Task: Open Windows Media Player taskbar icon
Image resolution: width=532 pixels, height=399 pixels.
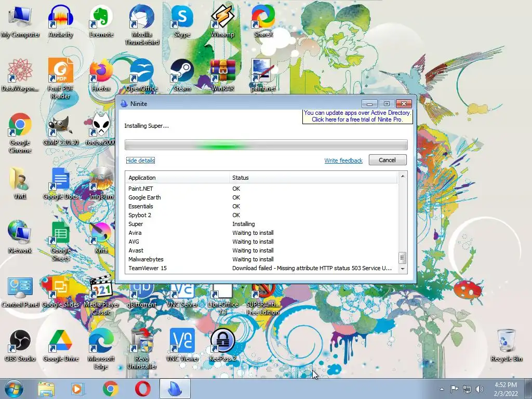Action: tap(78, 389)
